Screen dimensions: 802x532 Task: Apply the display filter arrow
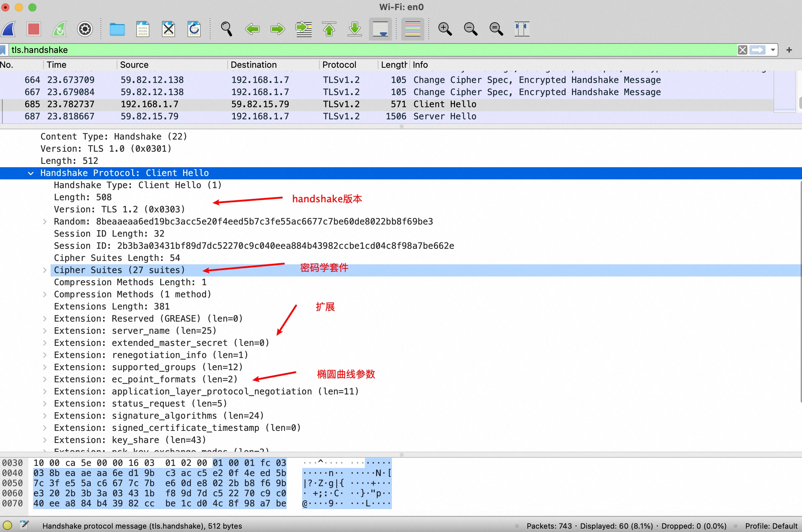(x=757, y=50)
